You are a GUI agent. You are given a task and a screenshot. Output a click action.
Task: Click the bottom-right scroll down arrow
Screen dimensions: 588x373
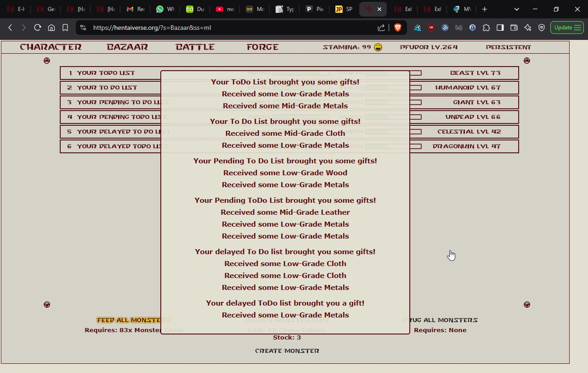click(527, 305)
